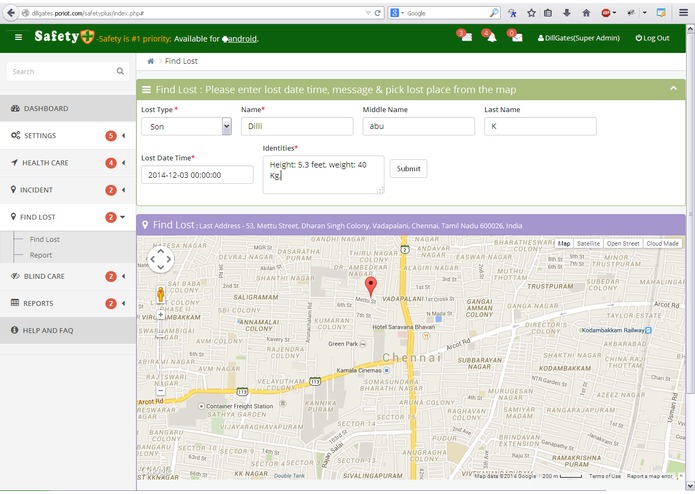695x494 pixels.
Task: Click the map pan control circle
Action: pos(160,260)
